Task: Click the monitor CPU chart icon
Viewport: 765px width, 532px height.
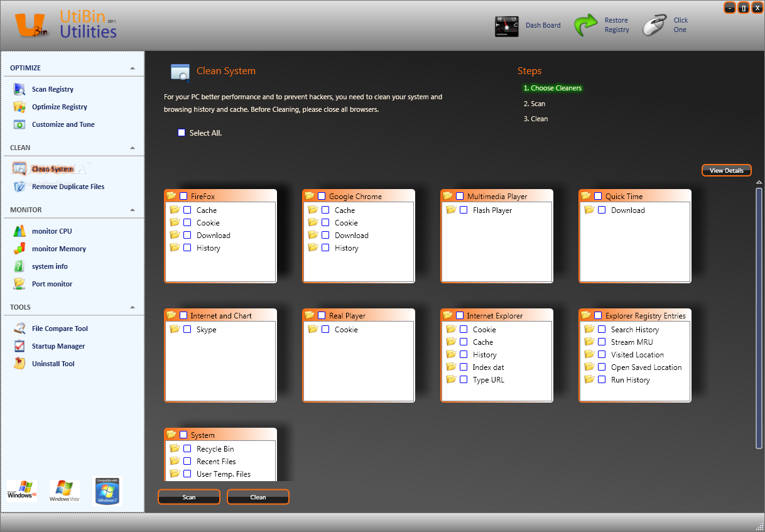Action: click(19, 231)
